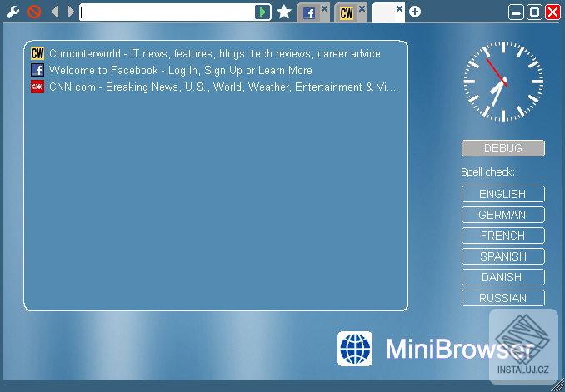This screenshot has width=565, height=392.
Task: Click the red stop loading icon
Action: pyautogui.click(x=34, y=12)
